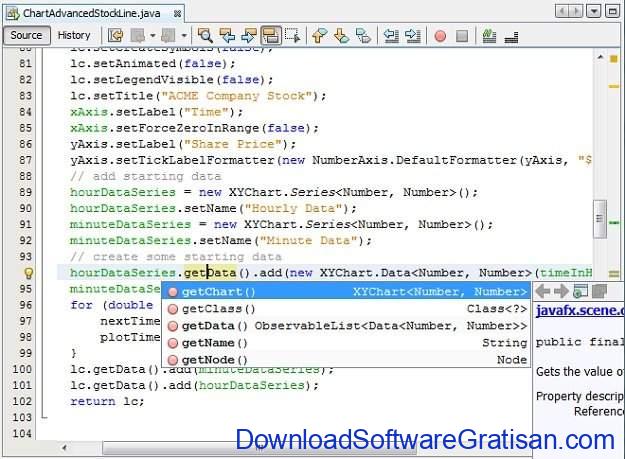Click line number 81 in gutter

(x=25, y=64)
